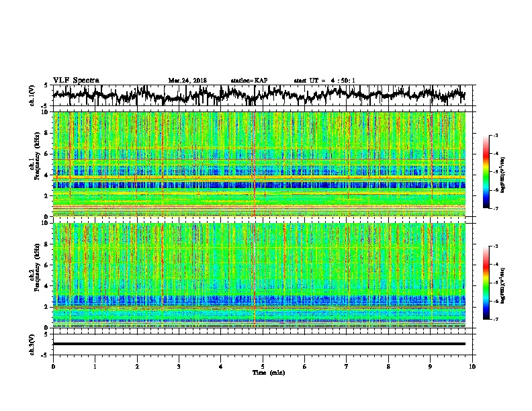Click the "8" kHz tick on ch.2 axis
This screenshot has width=532, height=411.
pos(47,244)
